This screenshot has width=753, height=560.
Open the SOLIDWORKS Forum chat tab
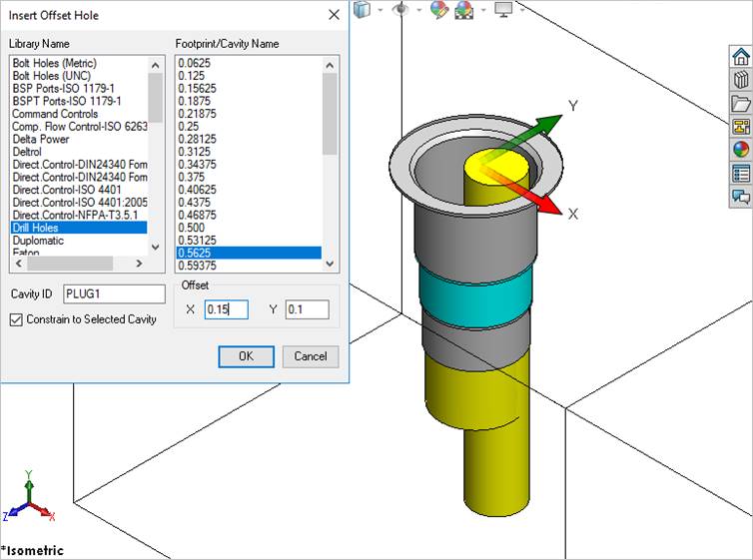(x=741, y=197)
